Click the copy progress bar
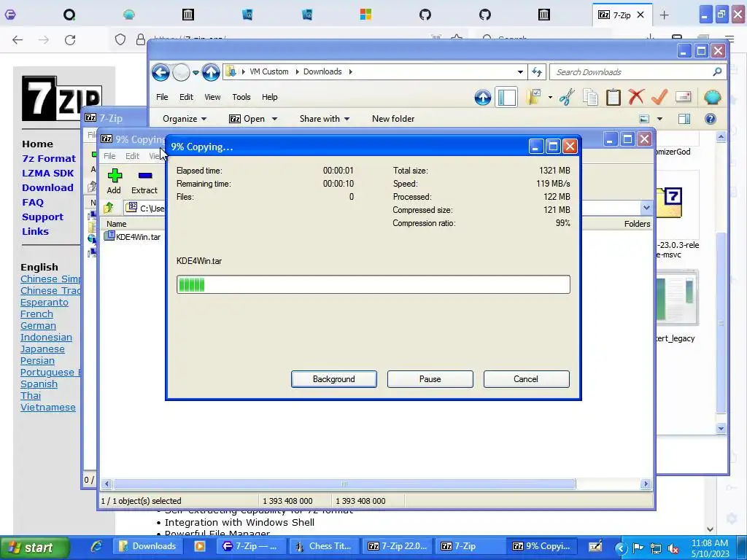The width and height of the screenshot is (747, 560). point(373,284)
